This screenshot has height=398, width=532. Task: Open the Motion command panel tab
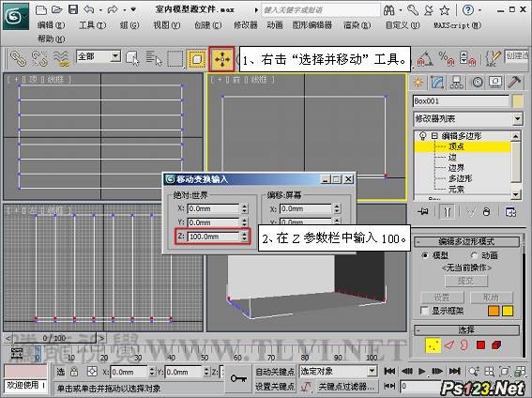tap(477, 83)
